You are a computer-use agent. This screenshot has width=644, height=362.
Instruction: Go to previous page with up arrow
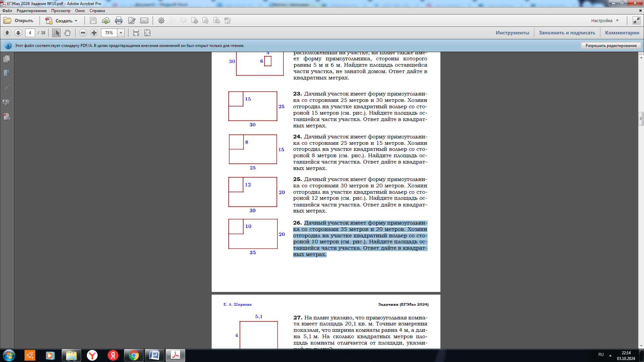click(7, 33)
